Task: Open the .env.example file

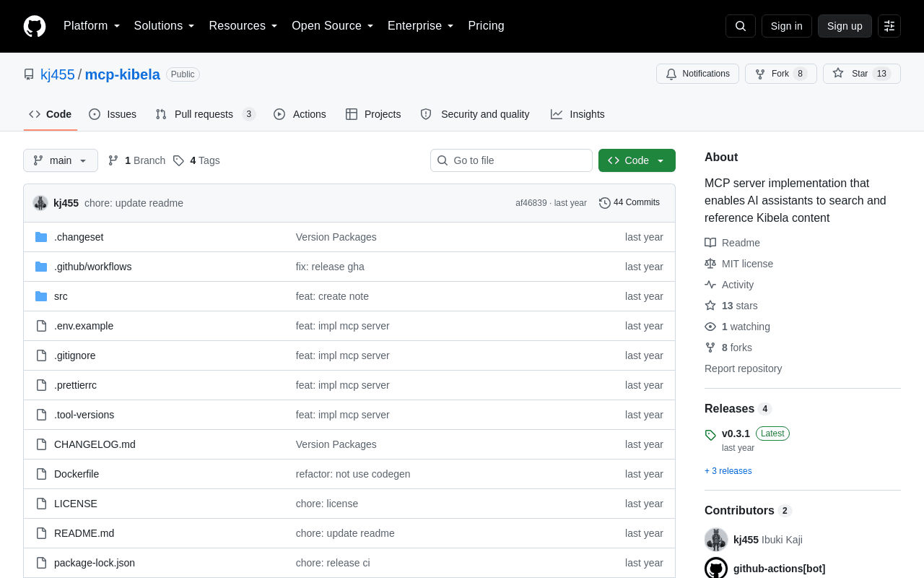Action: tap(84, 326)
